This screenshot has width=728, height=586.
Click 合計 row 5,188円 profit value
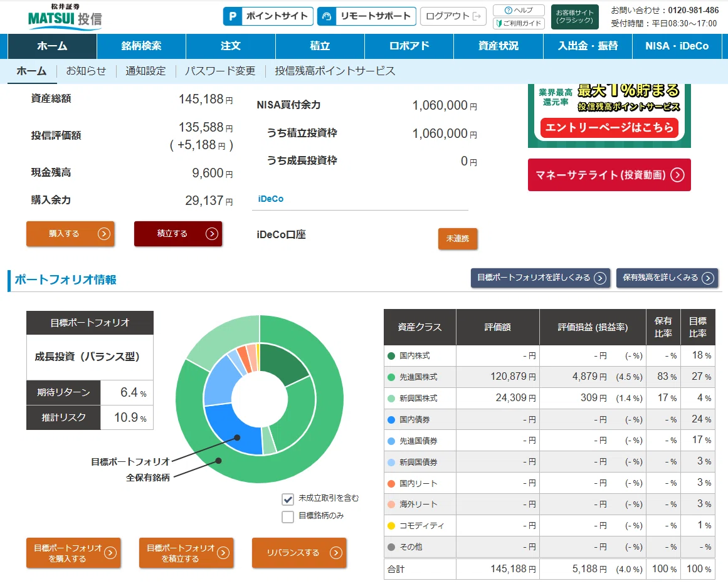(589, 569)
